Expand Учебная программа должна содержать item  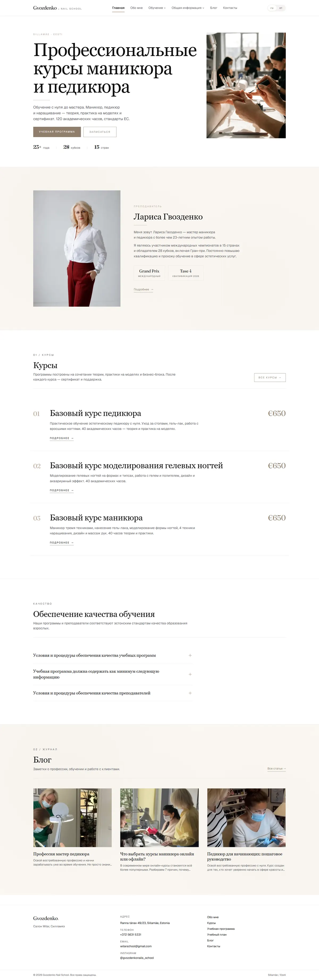point(112,674)
